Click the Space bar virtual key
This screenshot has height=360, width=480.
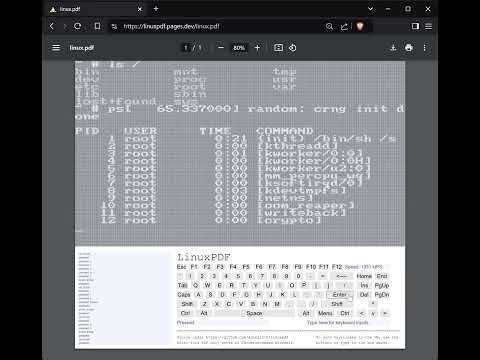[254, 313]
